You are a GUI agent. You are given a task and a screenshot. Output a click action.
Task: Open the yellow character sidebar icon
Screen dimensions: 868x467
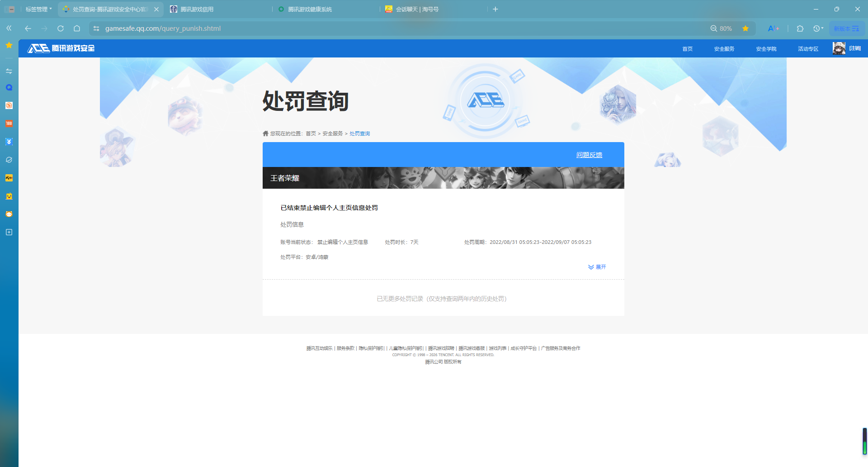click(x=9, y=196)
